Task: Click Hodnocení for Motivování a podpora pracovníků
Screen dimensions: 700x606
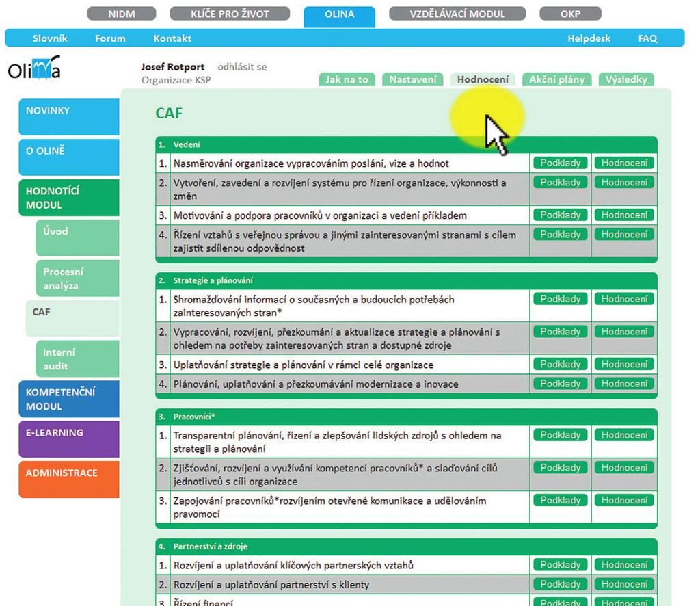Action: click(x=624, y=215)
